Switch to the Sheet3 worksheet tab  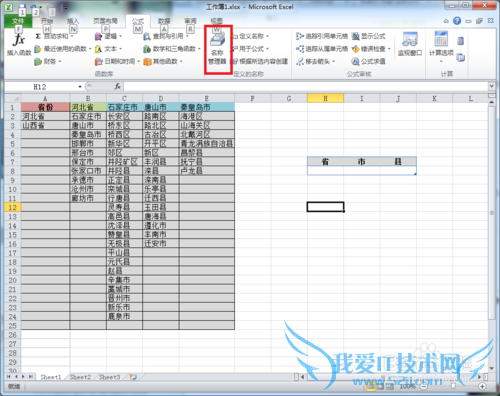click(109, 377)
